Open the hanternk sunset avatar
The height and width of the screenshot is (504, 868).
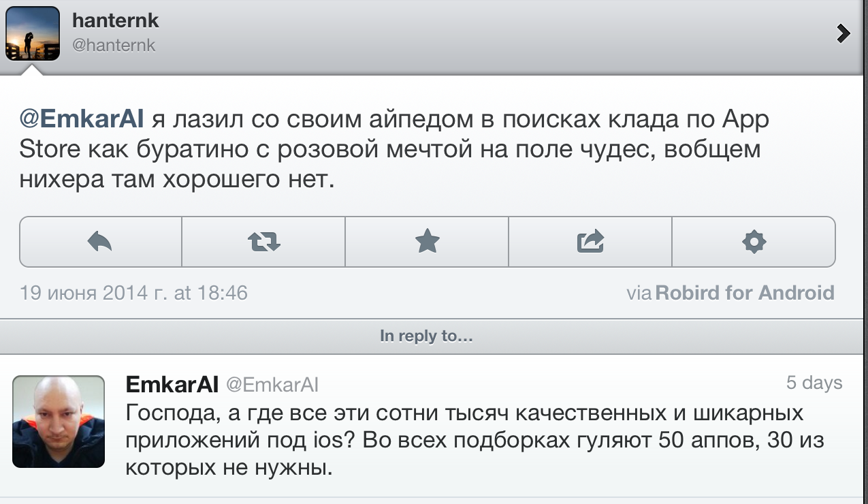pos(33,33)
